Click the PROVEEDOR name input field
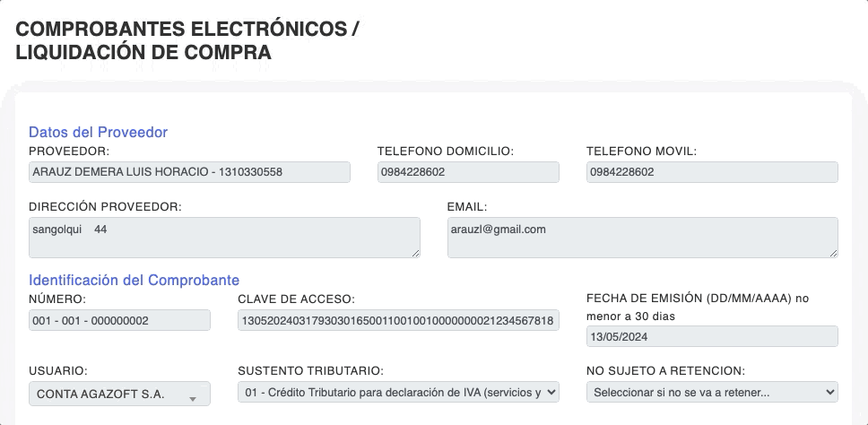 tap(189, 172)
